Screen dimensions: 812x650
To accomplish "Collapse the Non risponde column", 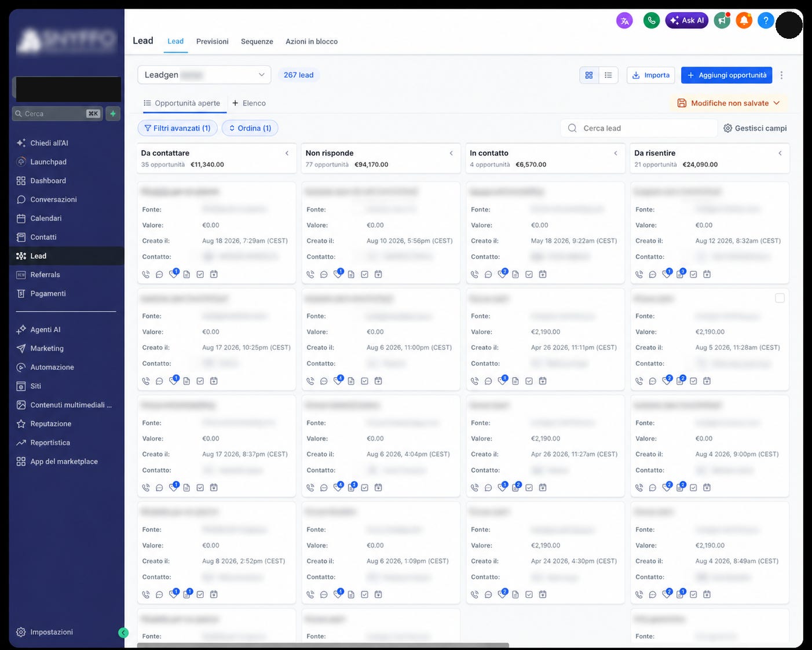I will point(451,154).
